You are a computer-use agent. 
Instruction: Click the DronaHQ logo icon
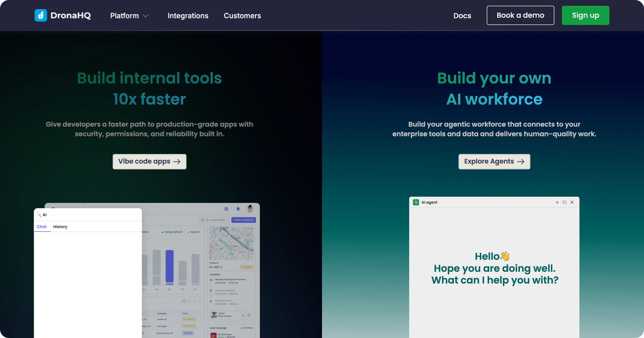[41, 15]
